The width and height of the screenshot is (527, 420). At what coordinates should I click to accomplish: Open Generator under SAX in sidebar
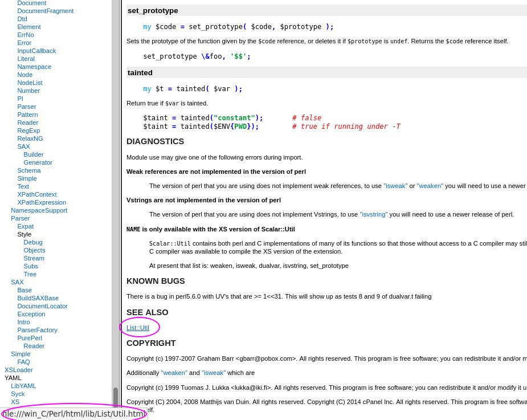[x=38, y=162]
